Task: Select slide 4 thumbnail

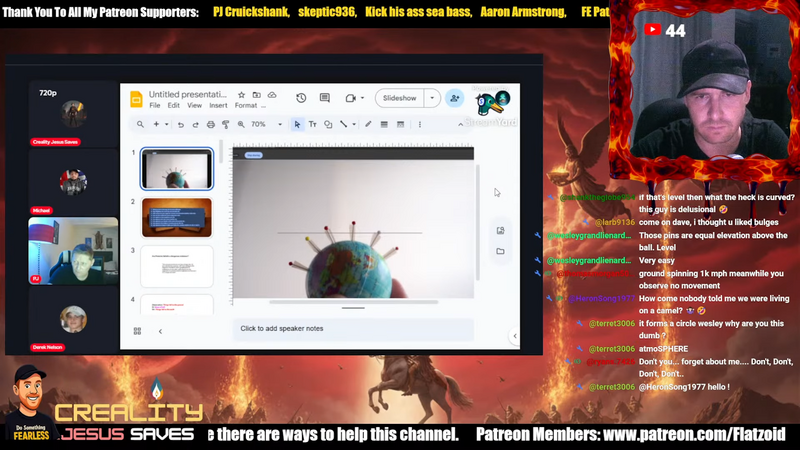Action: click(177, 304)
